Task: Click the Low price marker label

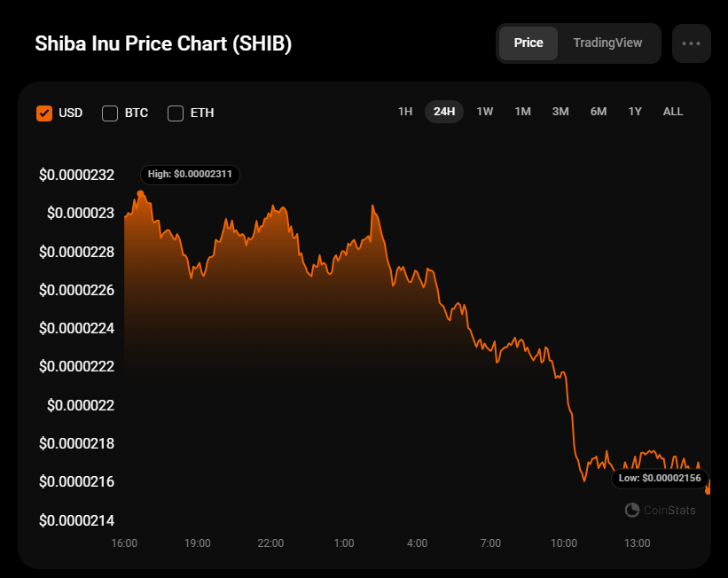Action: (661, 479)
